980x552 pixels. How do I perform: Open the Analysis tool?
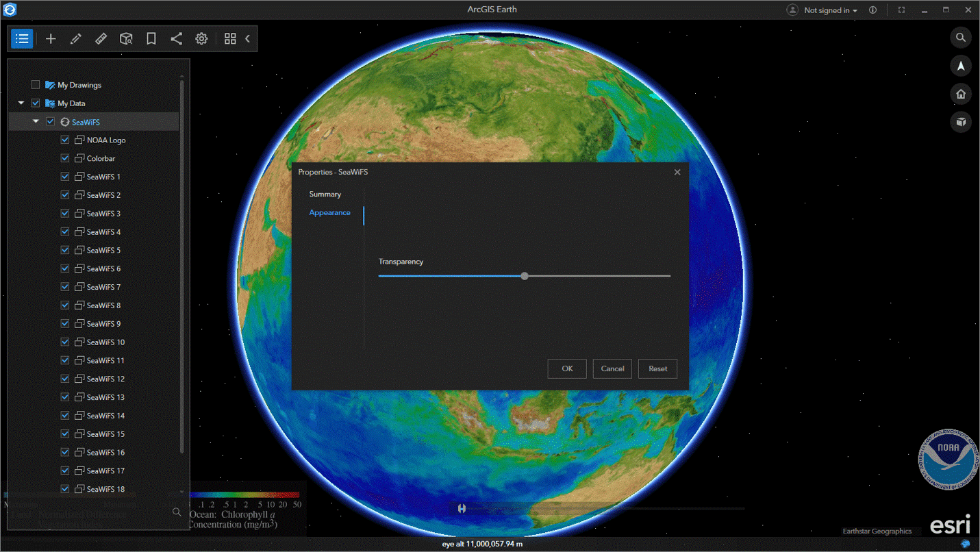pos(126,38)
